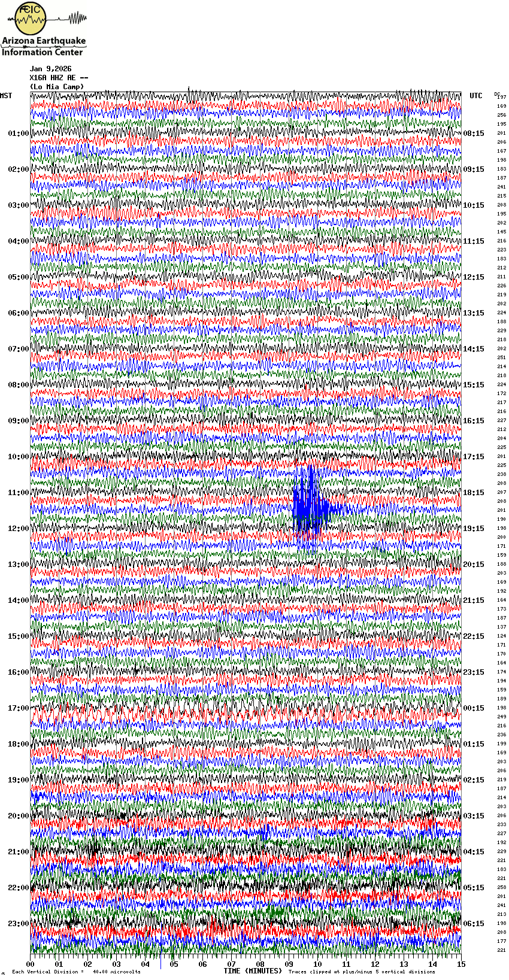Select the 05:00 MST time label
The image size is (509, 980).
coord(18,277)
